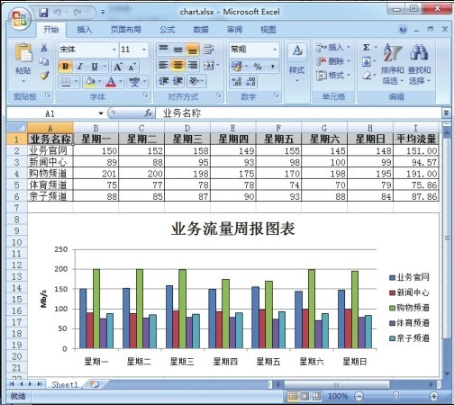Image resolution: width=454 pixels, height=405 pixels.
Task: Click the AutoSum sigma icon
Action: click(x=366, y=47)
